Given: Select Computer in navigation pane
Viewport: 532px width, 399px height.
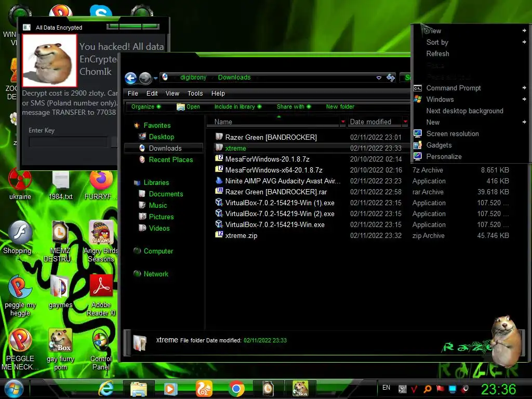Looking at the screenshot, I should tap(158, 251).
